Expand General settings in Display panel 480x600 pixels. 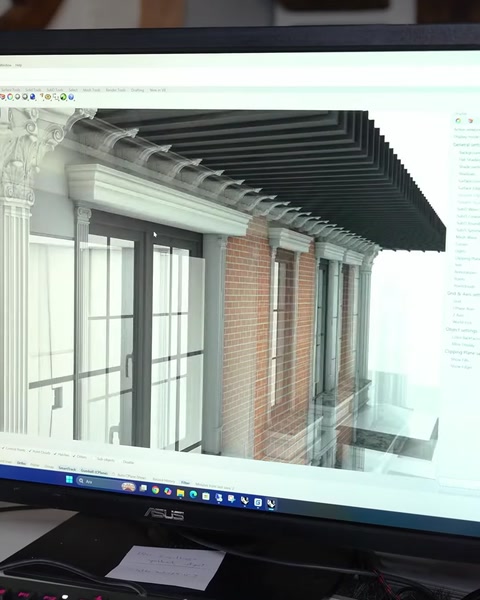pyautogui.click(x=466, y=145)
